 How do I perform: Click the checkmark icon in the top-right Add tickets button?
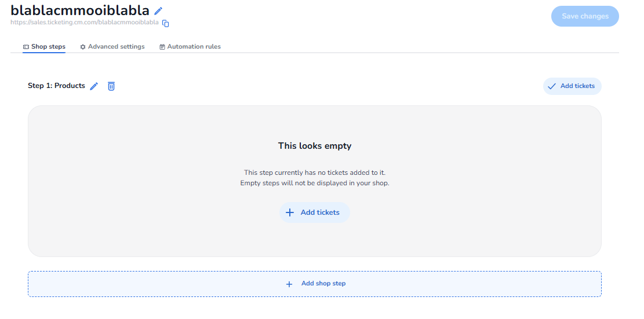[552, 86]
